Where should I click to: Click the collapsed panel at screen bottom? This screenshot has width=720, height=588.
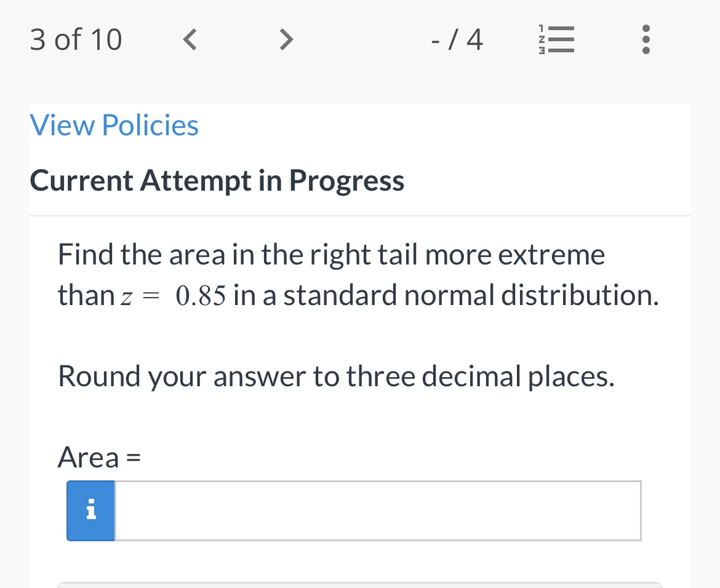pos(360,585)
